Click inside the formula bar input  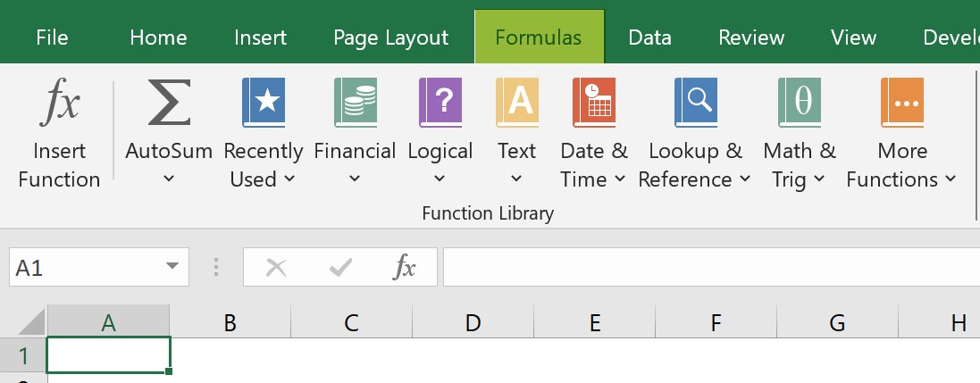(711, 267)
